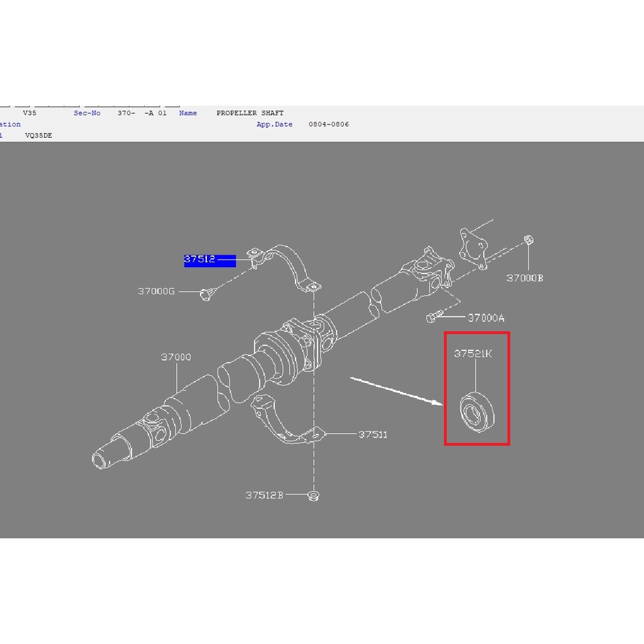This screenshot has height=644, width=644.
Task: Click part label 37512B
Action: click(264, 496)
